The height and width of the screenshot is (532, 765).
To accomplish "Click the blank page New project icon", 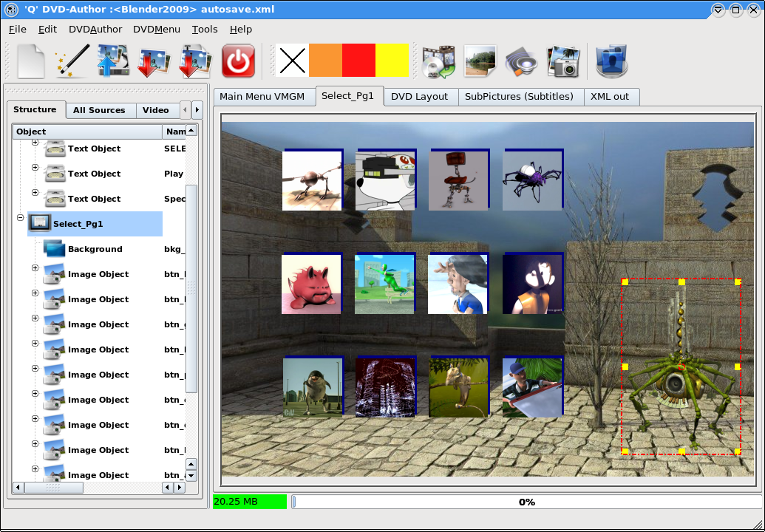I will [31, 61].
